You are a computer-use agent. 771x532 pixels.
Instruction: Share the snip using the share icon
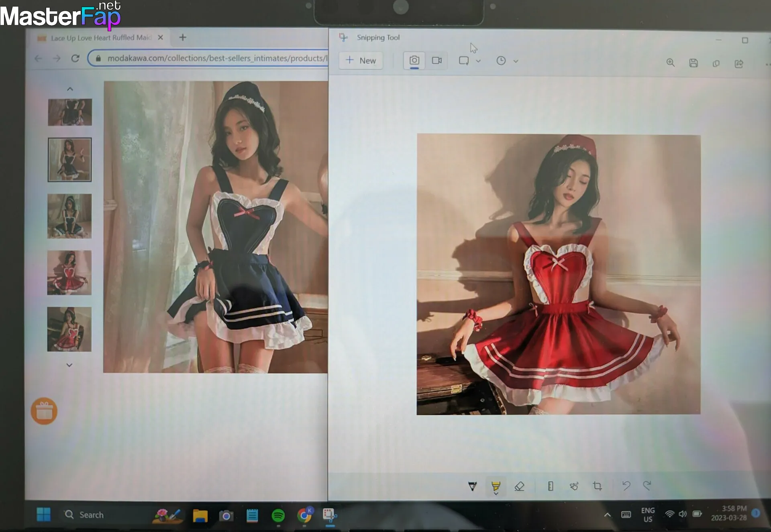coord(739,64)
